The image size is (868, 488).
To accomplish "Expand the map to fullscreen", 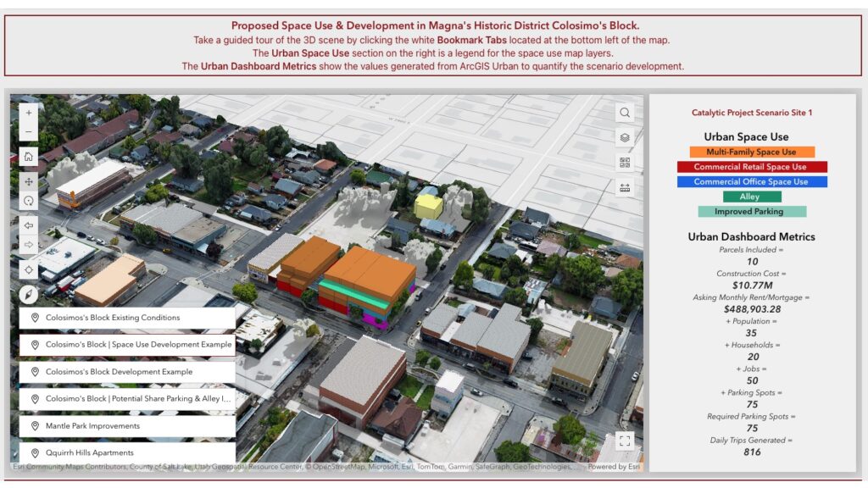I will click(x=625, y=441).
